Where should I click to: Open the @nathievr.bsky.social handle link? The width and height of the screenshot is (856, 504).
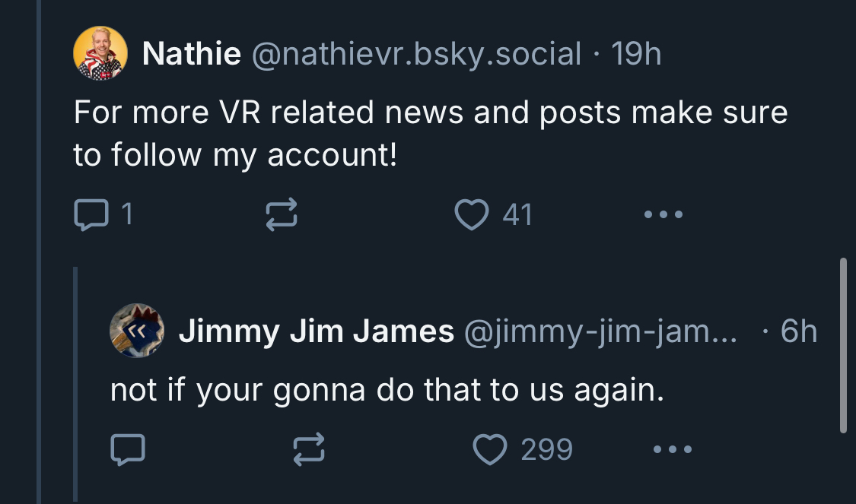coord(416,54)
